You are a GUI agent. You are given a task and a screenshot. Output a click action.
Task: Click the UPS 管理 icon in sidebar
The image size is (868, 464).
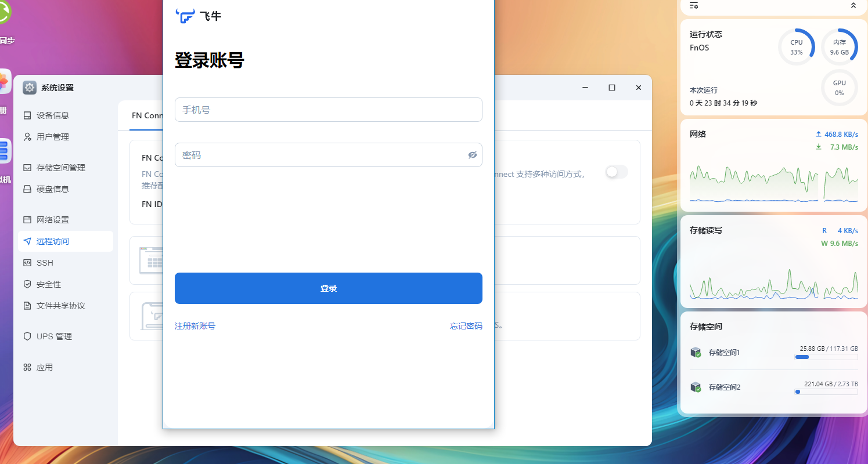pyautogui.click(x=27, y=336)
